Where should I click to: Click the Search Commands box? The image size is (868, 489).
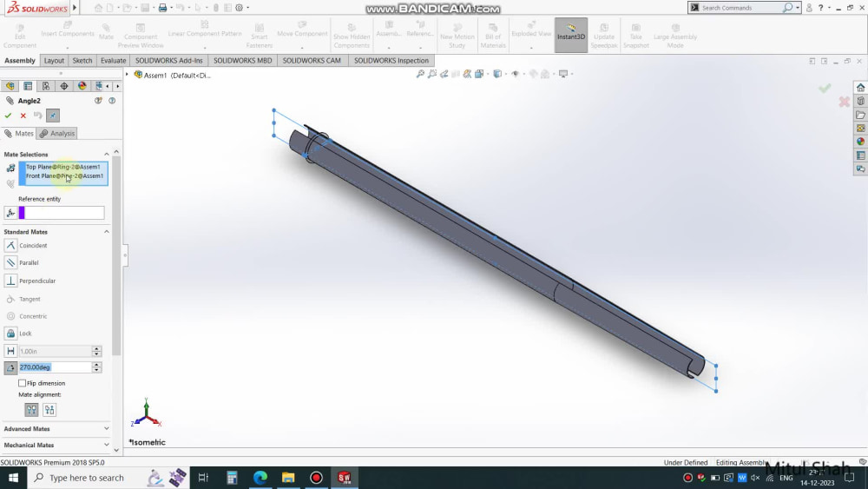[741, 8]
